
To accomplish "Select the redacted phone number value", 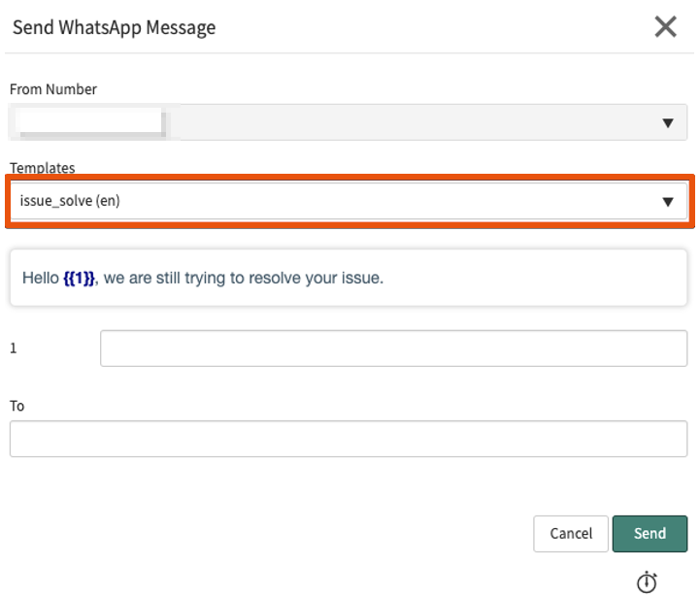I will click(x=89, y=122).
